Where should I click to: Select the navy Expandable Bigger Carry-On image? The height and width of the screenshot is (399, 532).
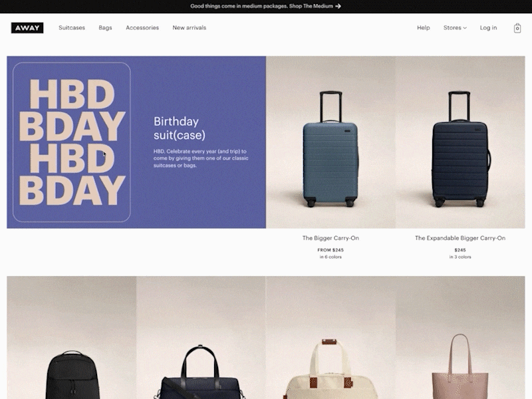click(x=460, y=142)
